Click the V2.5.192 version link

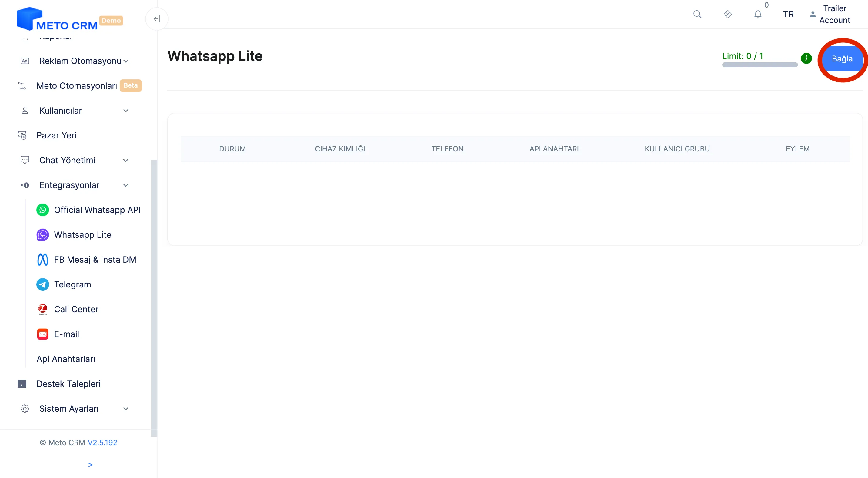click(102, 443)
